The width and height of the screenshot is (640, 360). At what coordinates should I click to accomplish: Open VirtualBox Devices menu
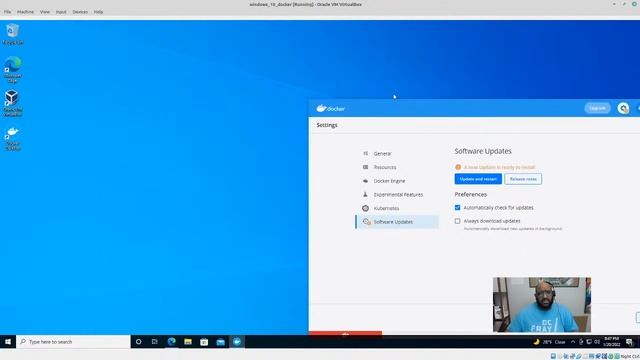point(80,12)
